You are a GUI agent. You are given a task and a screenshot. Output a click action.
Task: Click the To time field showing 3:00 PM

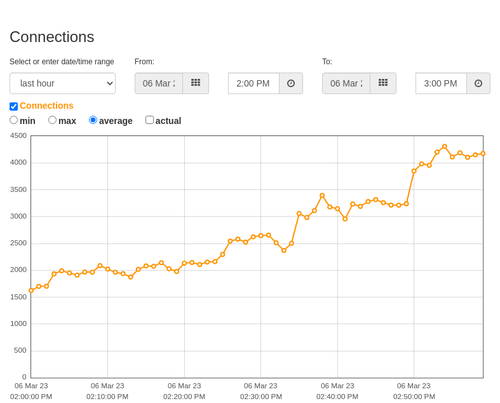(441, 83)
